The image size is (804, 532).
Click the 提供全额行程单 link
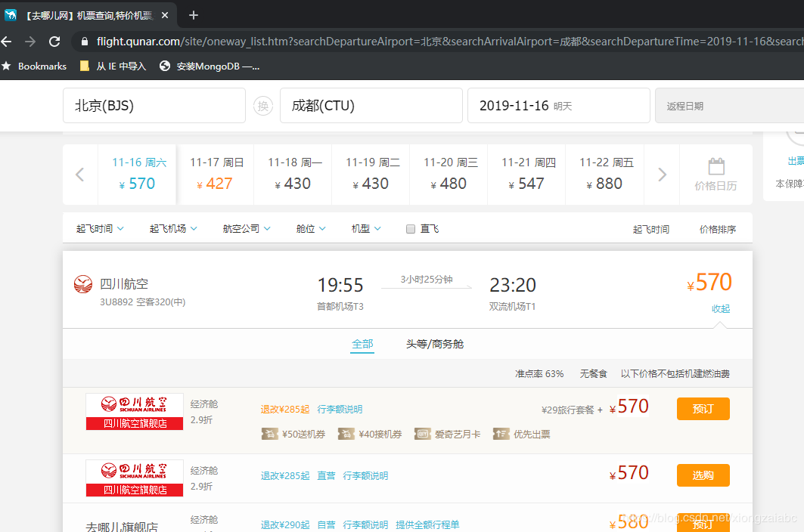(x=427, y=525)
